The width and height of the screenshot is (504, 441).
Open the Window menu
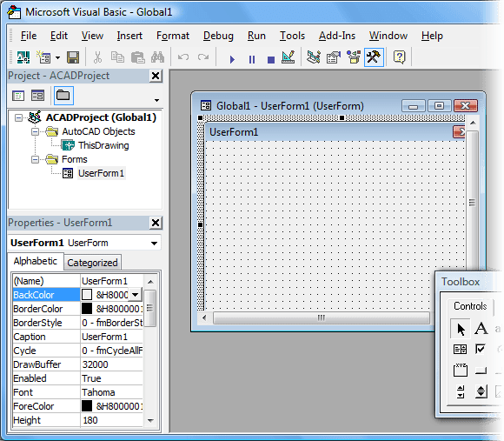pos(388,36)
